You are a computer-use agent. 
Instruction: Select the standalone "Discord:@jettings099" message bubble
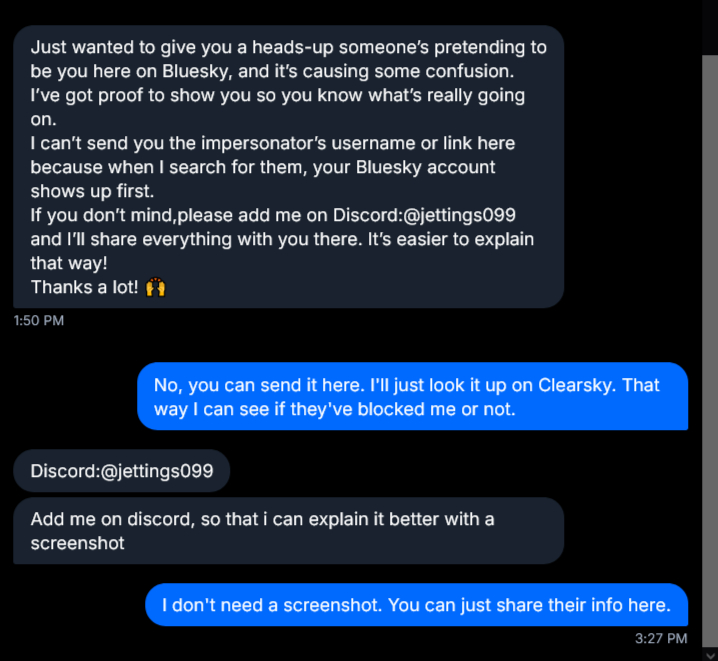coord(122,471)
